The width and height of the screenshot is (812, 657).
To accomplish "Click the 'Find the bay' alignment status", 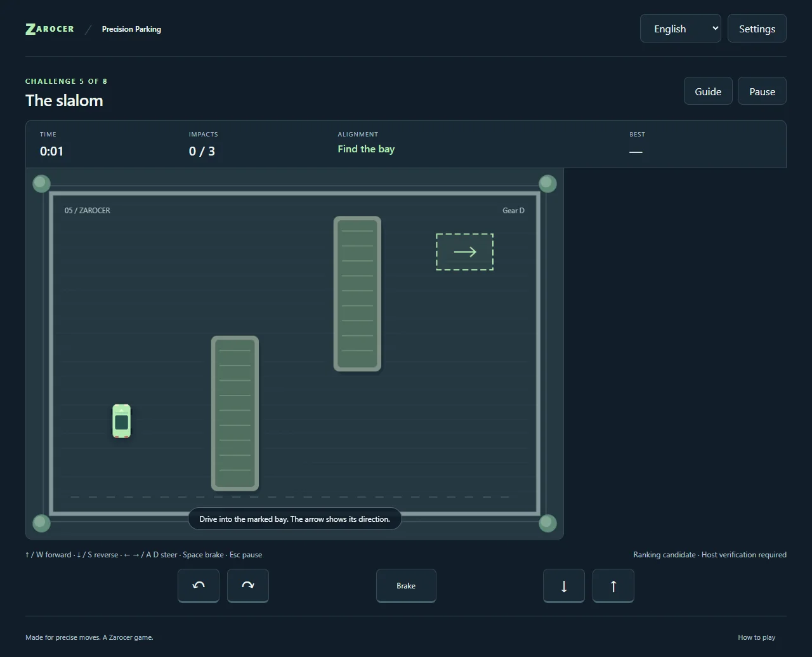I will click(366, 149).
